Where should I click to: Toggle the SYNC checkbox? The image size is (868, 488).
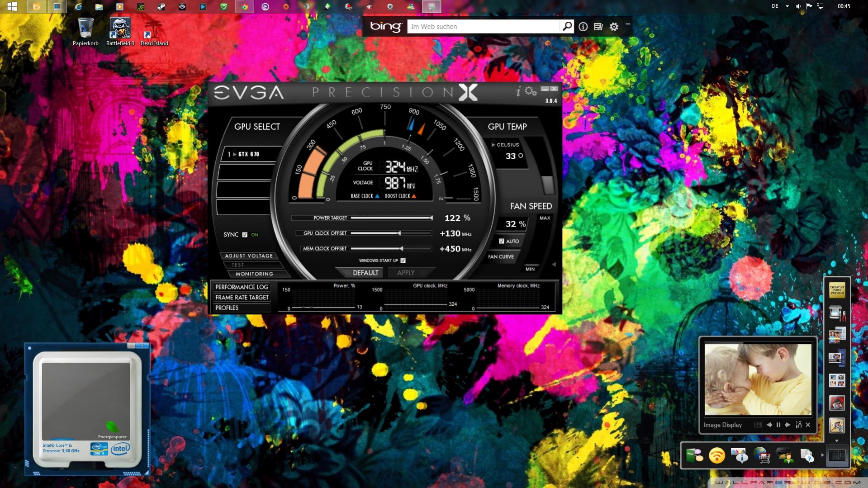[x=245, y=235]
